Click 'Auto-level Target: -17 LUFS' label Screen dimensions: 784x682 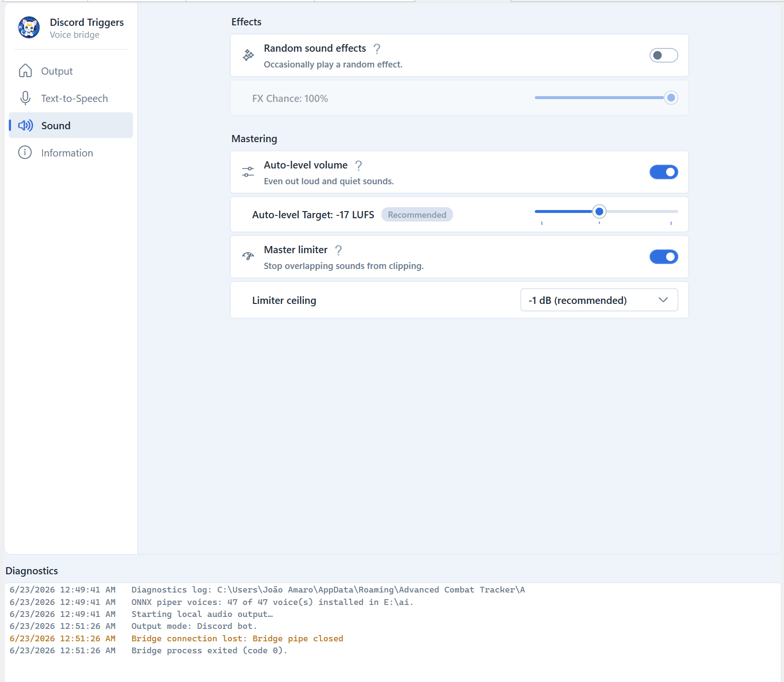click(x=313, y=215)
